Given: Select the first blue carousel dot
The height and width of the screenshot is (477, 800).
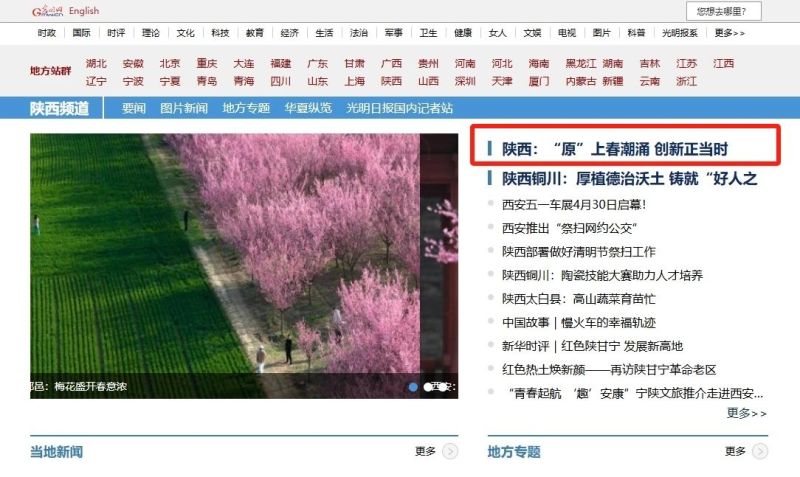Looking at the screenshot, I should pos(413,386).
